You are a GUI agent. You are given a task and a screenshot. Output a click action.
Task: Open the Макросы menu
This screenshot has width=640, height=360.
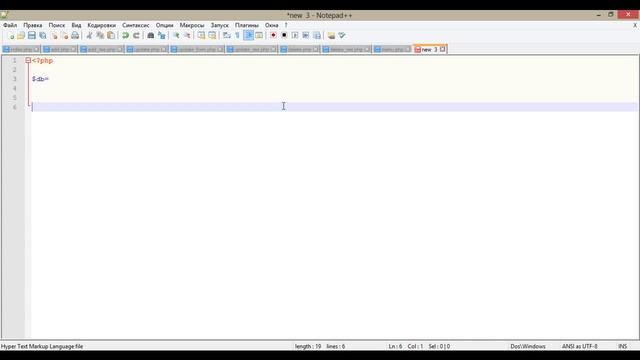point(192,25)
